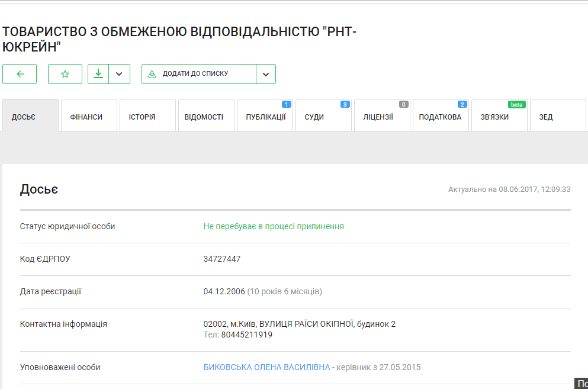Click the back arrow button
This screenshot has height=389, width=588.
point(20,74)
